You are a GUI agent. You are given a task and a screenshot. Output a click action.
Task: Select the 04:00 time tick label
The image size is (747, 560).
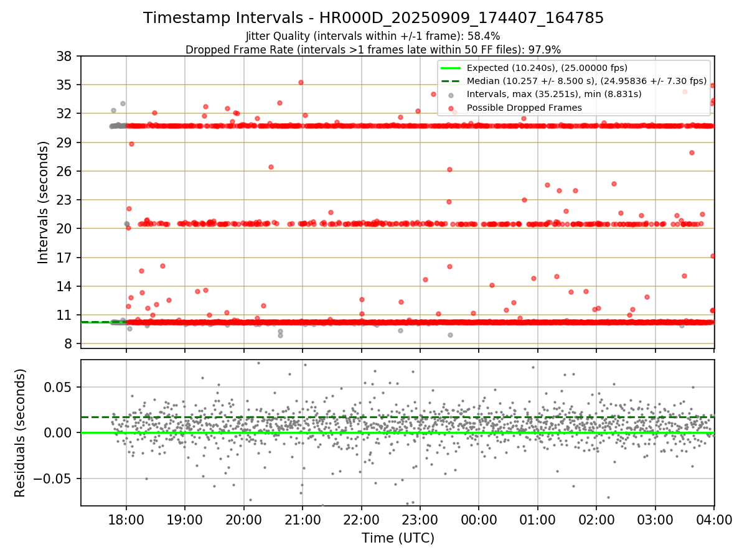tap(714, 519)
